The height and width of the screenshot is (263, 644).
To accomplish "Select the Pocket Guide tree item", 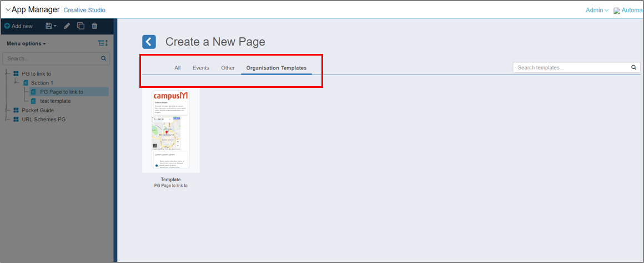I will (x=38, y=110).
